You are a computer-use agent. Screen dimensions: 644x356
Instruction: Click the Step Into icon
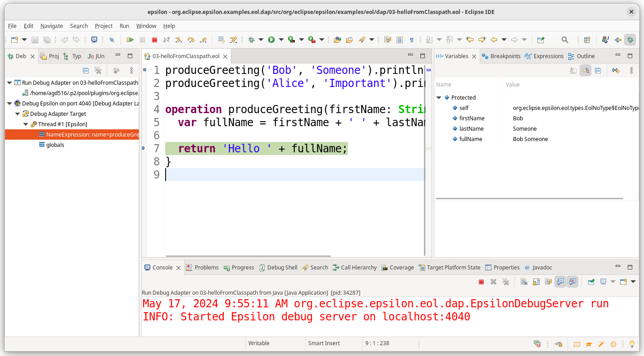click(x=179, y=40)
